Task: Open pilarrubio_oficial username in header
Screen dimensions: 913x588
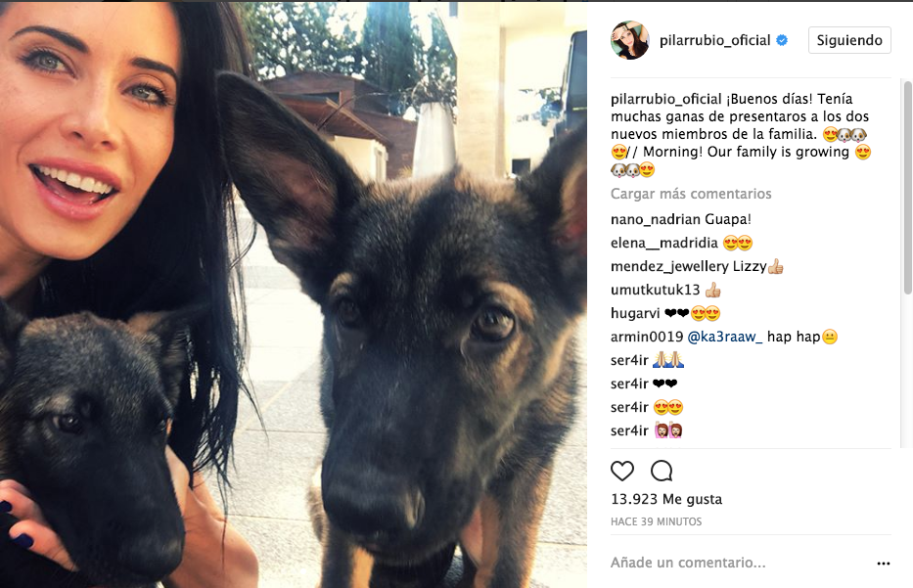Action: 714,40
